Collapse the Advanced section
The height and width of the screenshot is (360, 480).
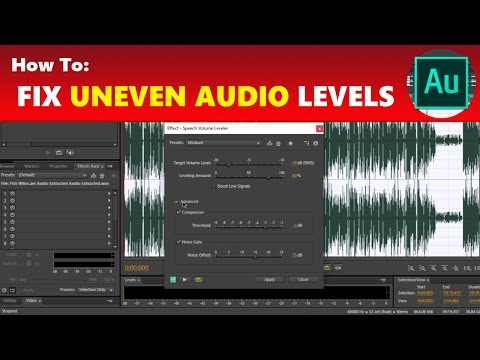(x=176, y=202)
